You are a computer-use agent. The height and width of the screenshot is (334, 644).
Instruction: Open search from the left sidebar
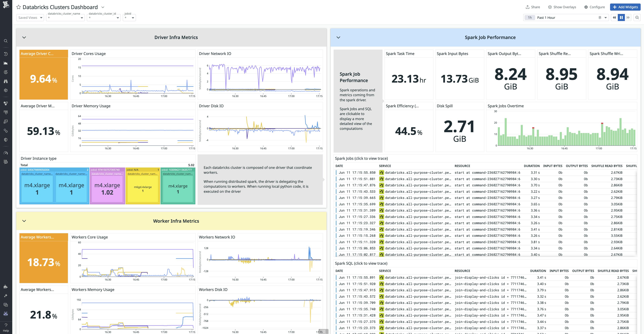(x=6, y=41)
